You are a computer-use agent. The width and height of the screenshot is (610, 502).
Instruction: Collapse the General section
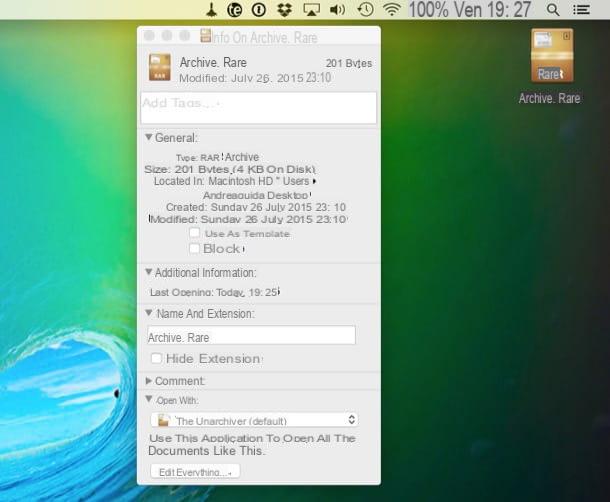click(149, 137)
